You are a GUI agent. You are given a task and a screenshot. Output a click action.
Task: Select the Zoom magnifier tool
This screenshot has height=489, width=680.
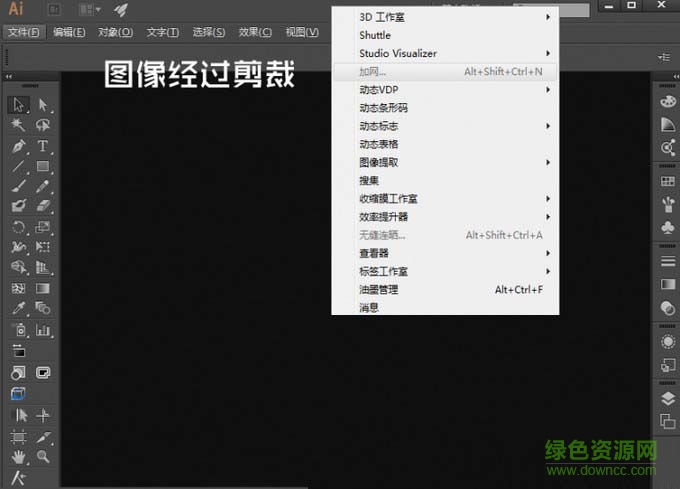pos(42,456)
